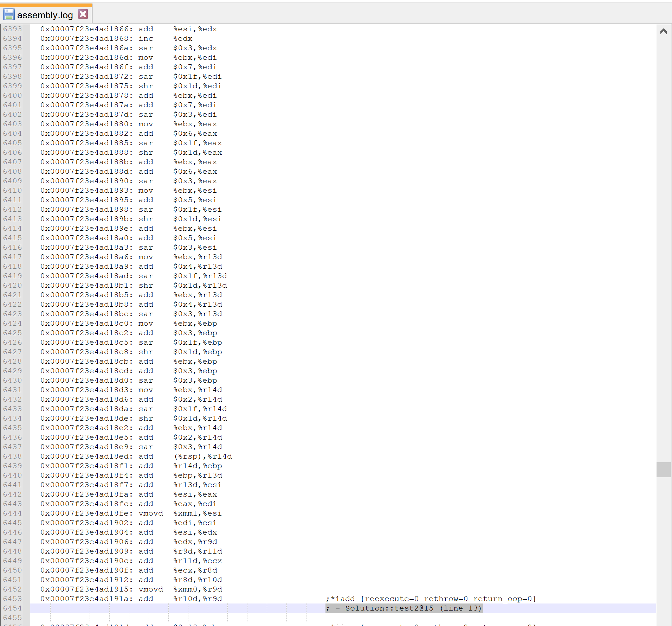Click operand '$0x1d,%esi' on line 6413
672x626 pixels.
198,219
